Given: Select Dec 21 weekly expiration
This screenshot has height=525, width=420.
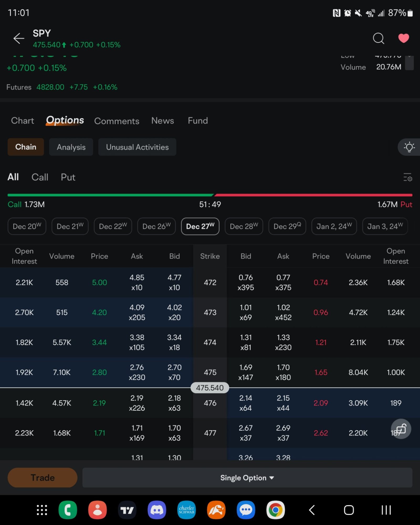Looking at the screenshot, I should click(70, 226).
